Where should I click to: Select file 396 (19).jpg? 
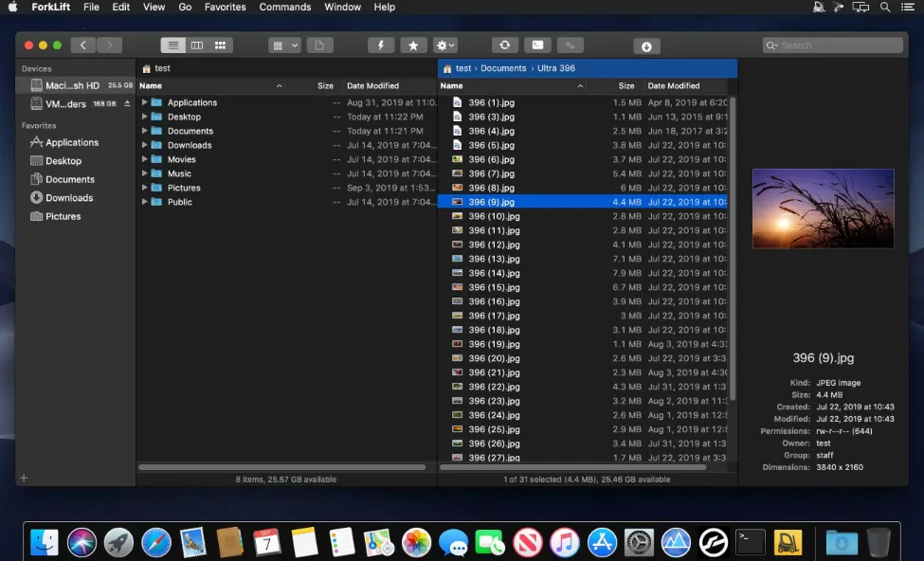583,344
